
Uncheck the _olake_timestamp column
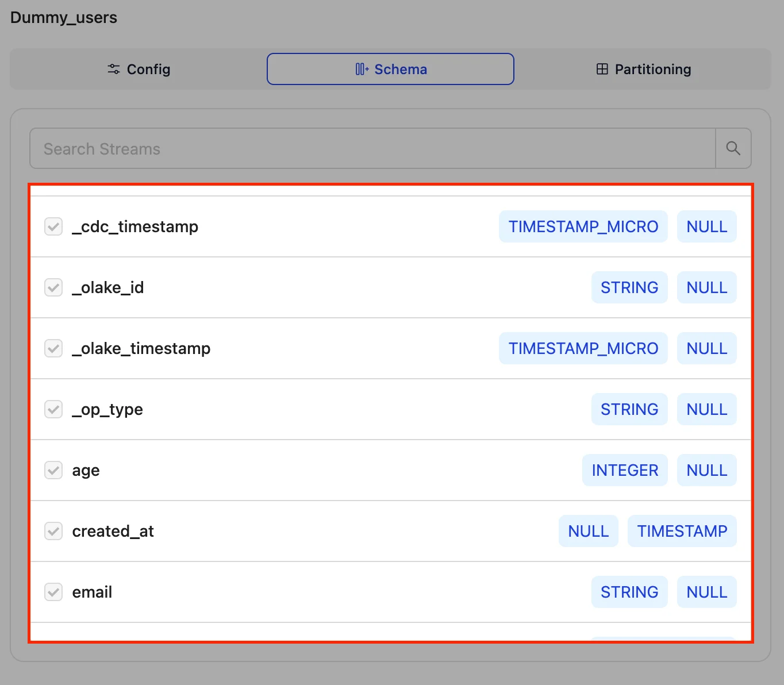[53, 348]
